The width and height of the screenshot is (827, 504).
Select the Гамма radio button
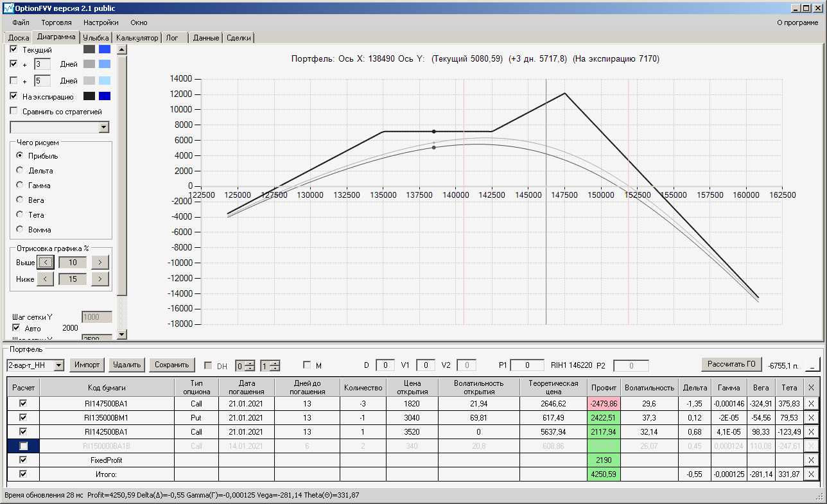point(20,186)
